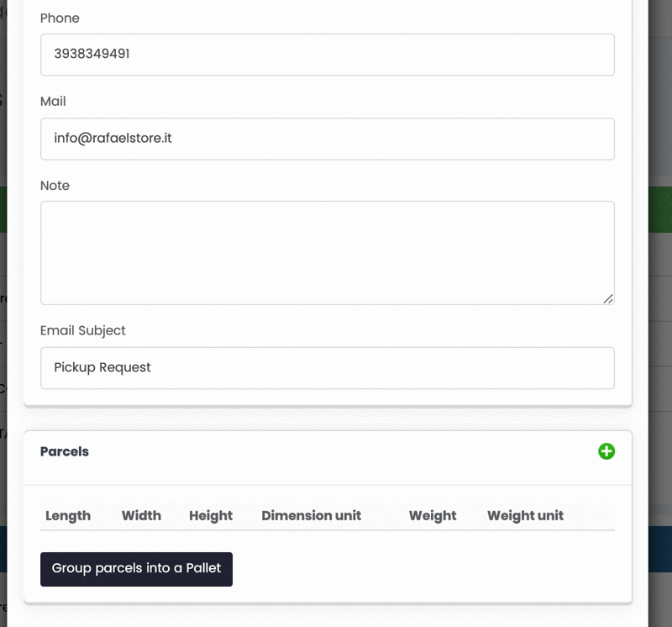
Task: Click the Phone field label
Action: pyautogui.click(x=60, y=18)
